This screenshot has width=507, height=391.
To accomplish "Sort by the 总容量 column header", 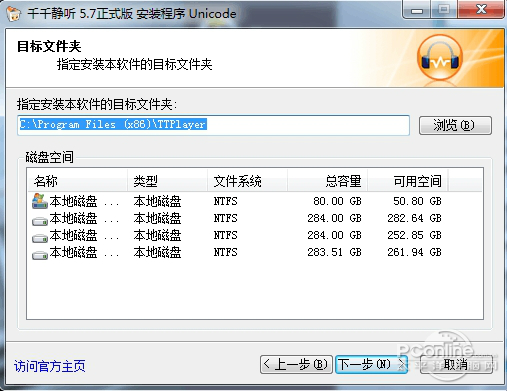I will tap(328, 181).
